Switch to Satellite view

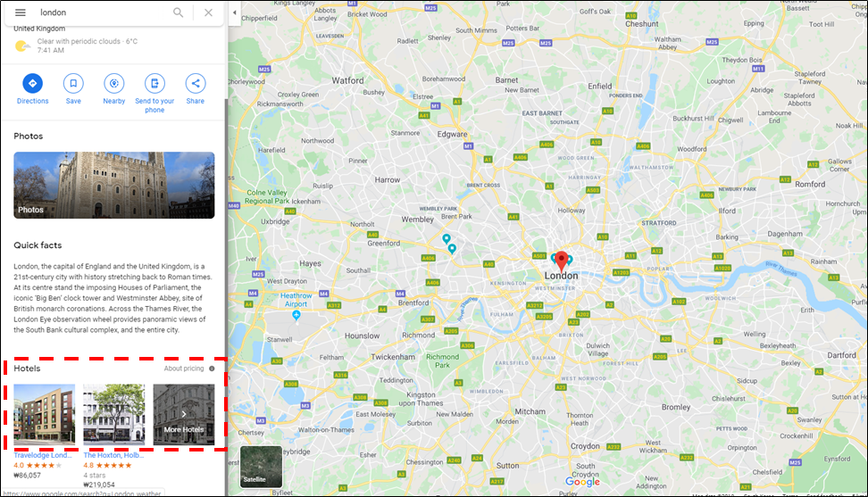point(262,467)
